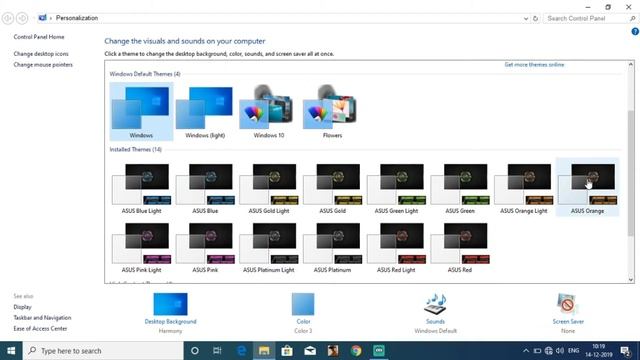The height and width of the screenshot is (360, 640).
Task: Open Taskbar and Navigation link
Action: [42, 318]
